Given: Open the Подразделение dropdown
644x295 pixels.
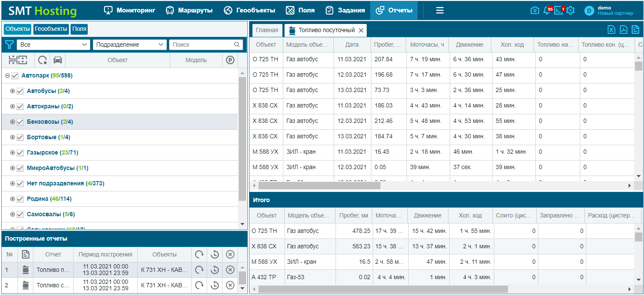Looking at the screenshot, I should pos(130,45).
